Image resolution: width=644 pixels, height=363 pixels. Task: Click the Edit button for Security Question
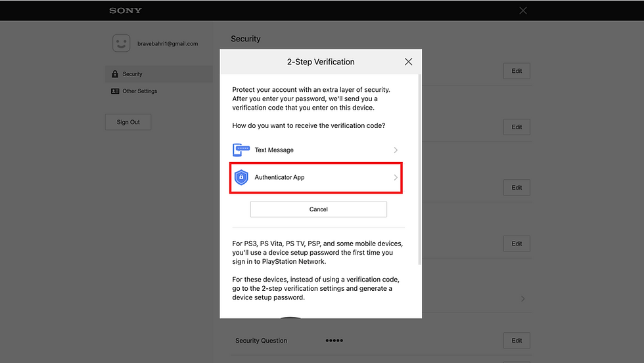point(517,341)
